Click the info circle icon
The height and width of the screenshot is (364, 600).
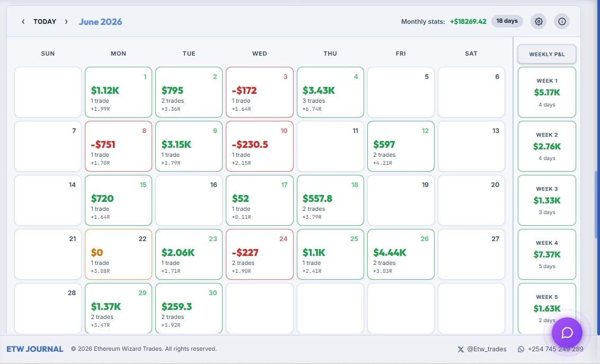(x=562, y=21)
